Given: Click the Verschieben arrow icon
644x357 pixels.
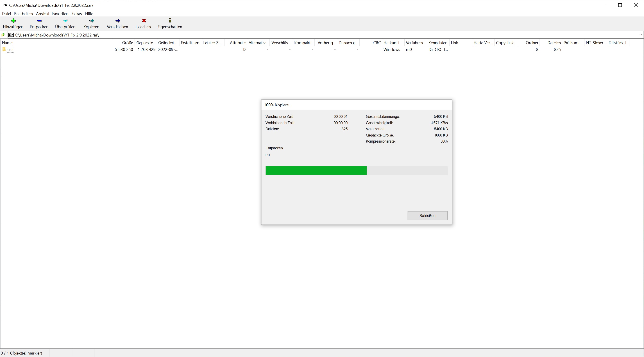Looking at the screenshot, I should pos(118,21).
